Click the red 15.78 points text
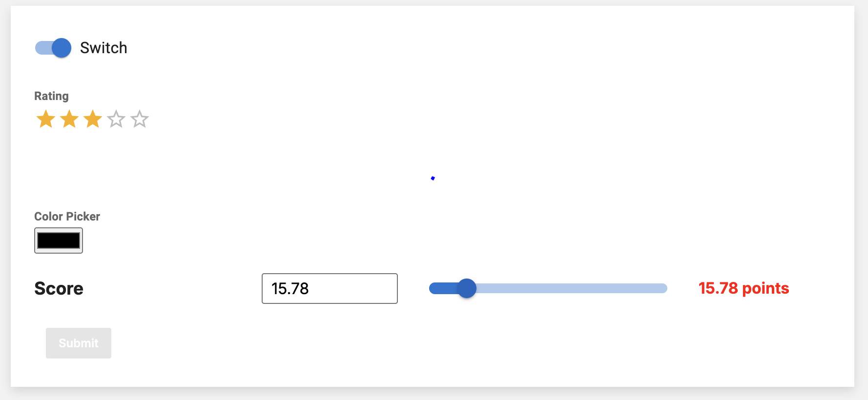The width and height of the screenshot is (868, 400). coord(744,288)
